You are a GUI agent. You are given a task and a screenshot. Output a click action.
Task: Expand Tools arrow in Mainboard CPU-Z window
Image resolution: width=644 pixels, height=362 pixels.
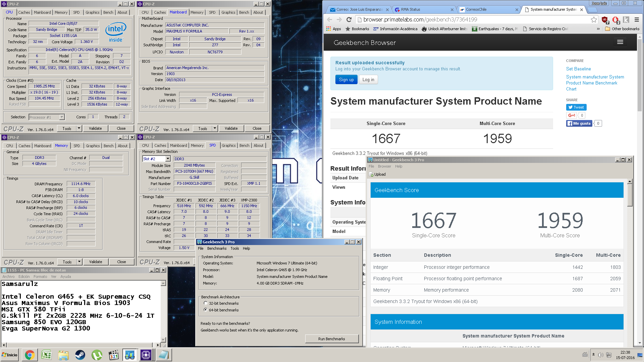pos(215,128)
